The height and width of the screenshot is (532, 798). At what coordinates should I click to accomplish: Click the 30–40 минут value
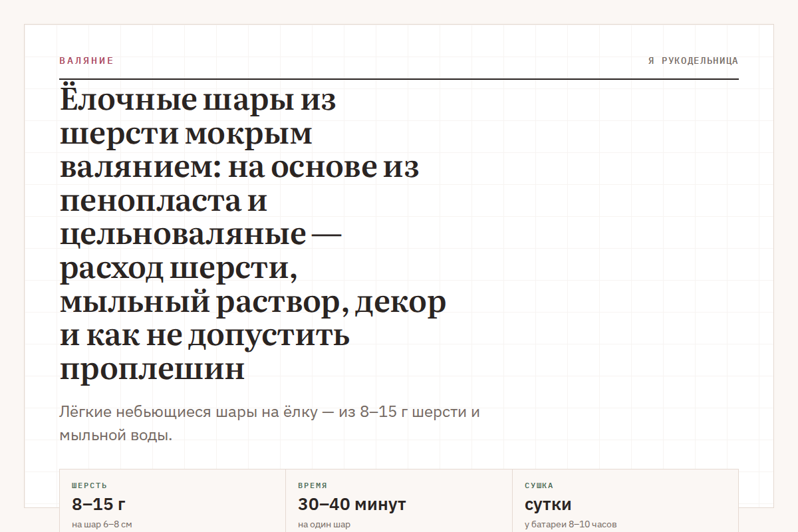coord(352,504)
